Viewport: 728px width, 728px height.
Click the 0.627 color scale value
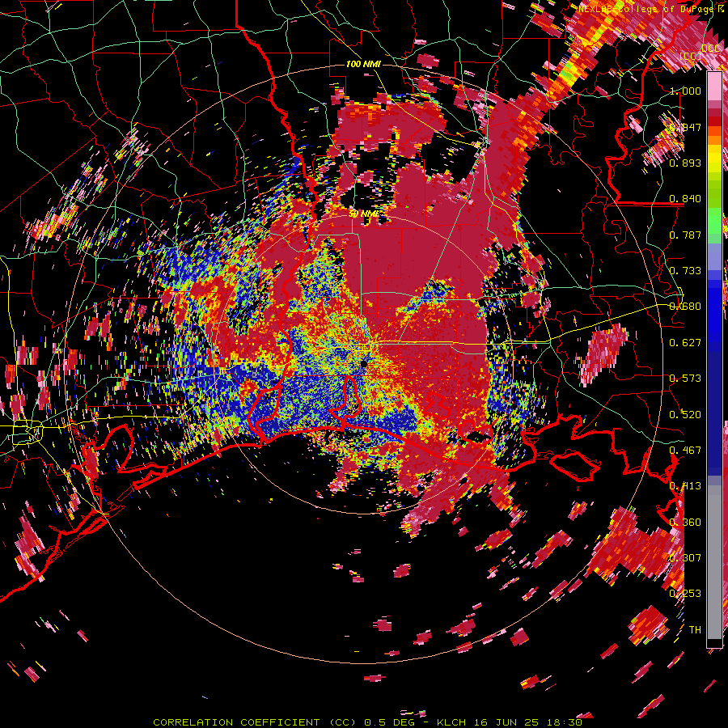point(685,343)
